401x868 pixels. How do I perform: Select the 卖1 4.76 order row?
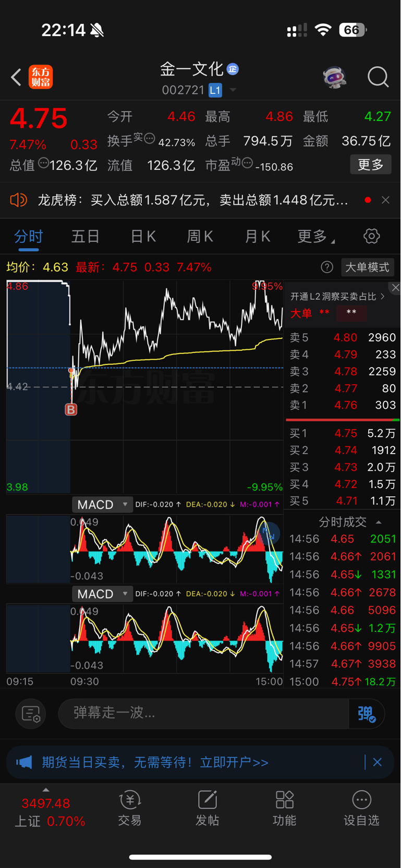pyautogui.click(x=343, y=405)
